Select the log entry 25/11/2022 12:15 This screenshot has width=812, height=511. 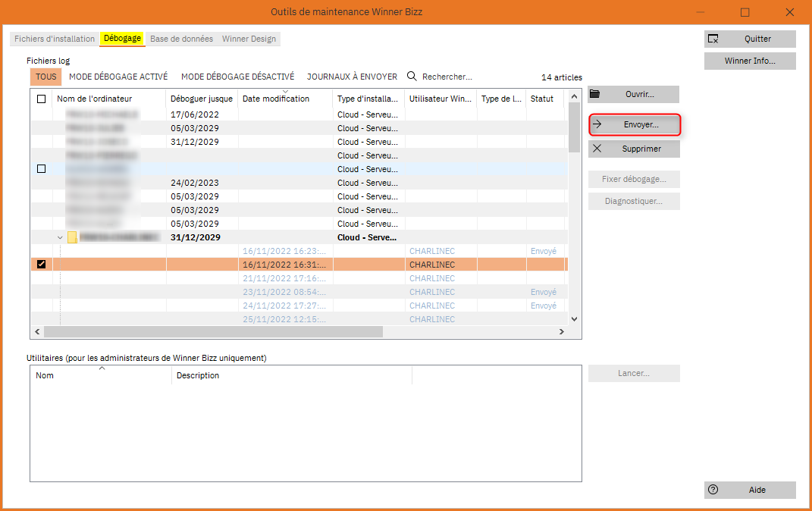[x=299, y=319]
